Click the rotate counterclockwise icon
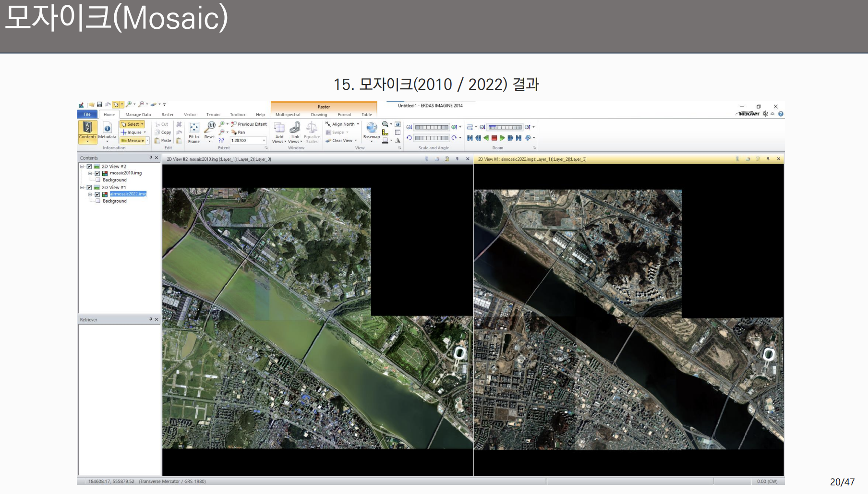The width and height of the screenshot is (868, 494). pos(409,138)
